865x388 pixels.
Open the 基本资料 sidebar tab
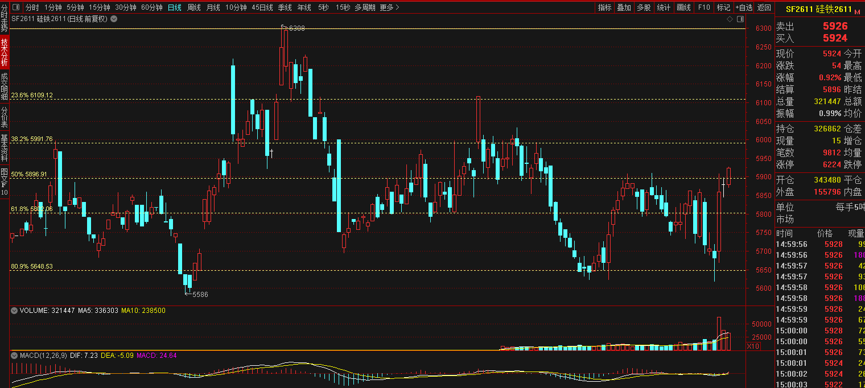(4, 147)
